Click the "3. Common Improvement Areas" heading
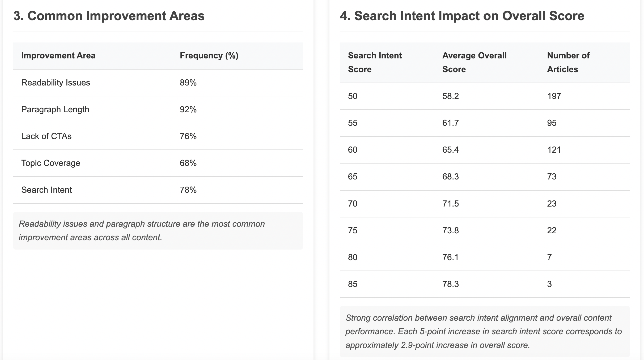This screenshot has height=360, width=644. click(x=109, y=16)
